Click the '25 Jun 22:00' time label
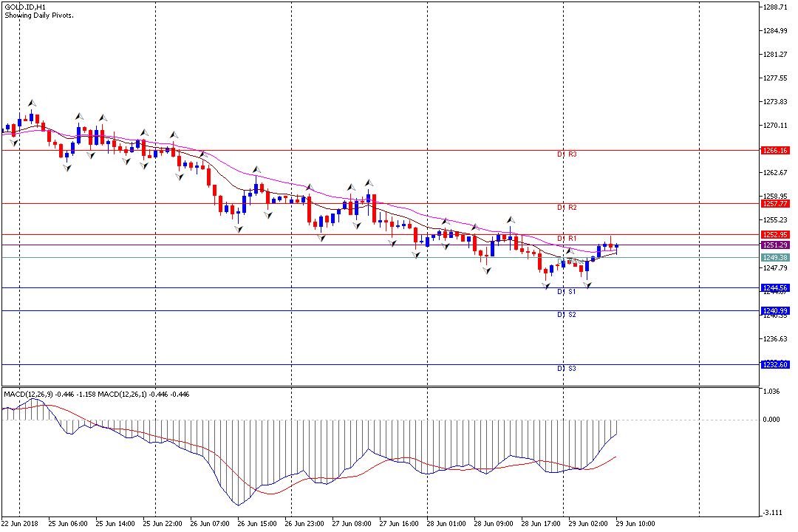The width and height of the screenshot is (798, 532). [x=163, y=524]
